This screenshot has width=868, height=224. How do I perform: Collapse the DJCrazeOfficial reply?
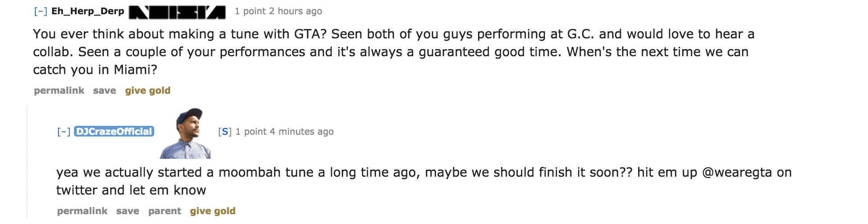click(64, 132)
